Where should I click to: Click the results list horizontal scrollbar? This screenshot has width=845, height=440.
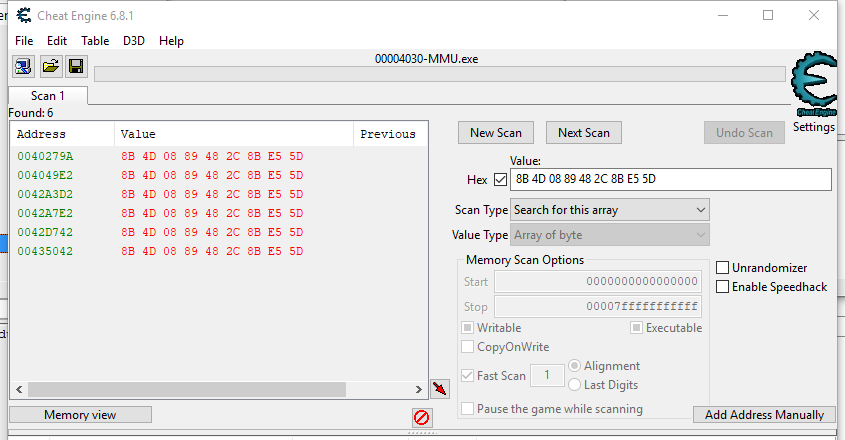click(187, 390)
